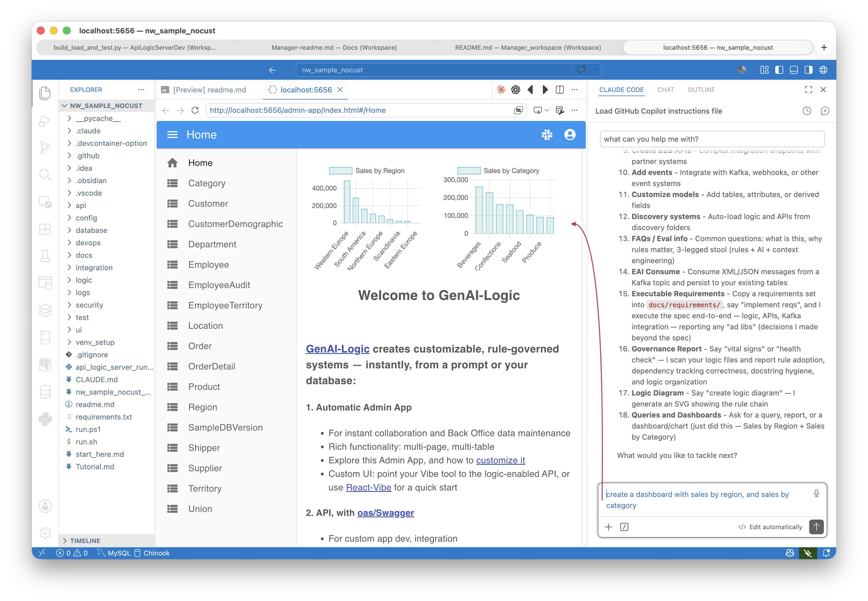This screenshot has height=601, width=868.
Task: Click the slash command icon under prompt
Action: tap(624, 527)
